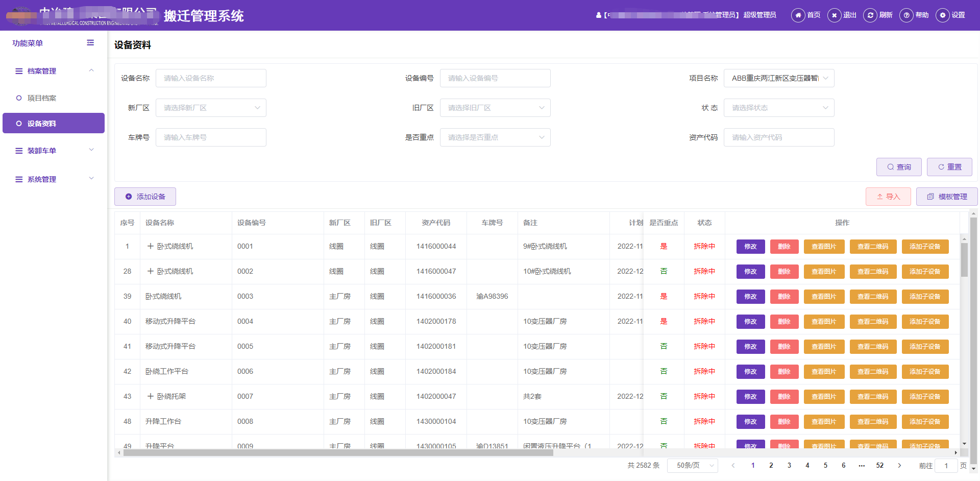Expand row 1 卧式绕线机 plus icon

(x=151, y=246)
